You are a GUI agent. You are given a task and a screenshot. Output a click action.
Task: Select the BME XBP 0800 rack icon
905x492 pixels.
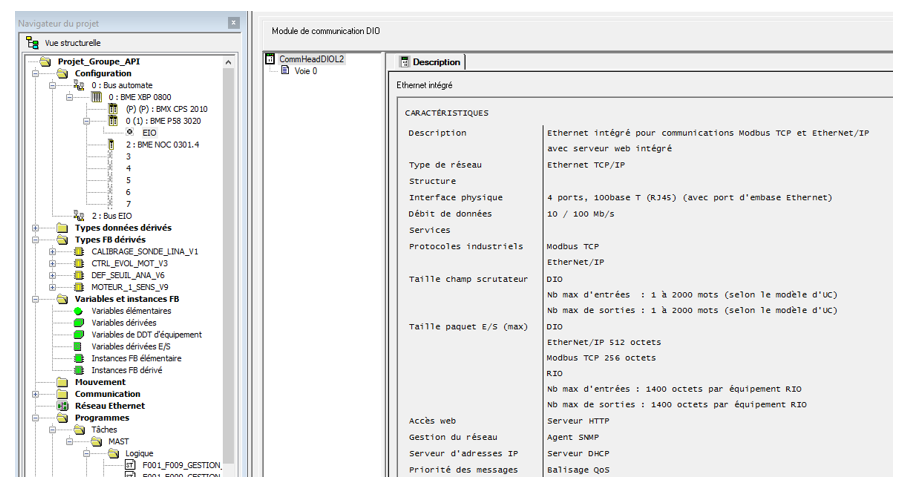point(98,97)
